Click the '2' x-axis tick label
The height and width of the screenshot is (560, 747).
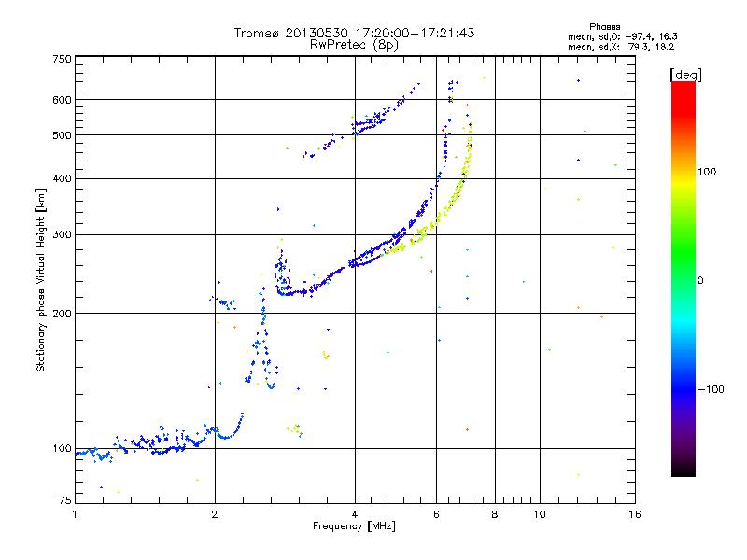click(x=215, y=514)
